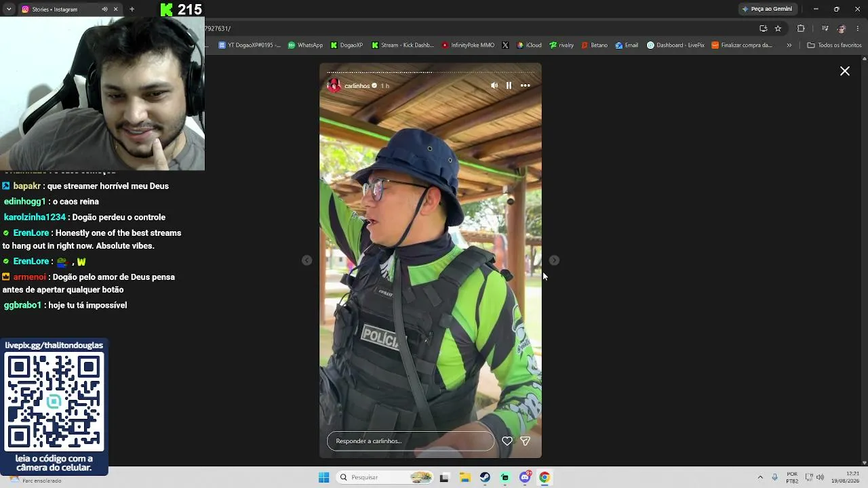Viewport: 868px width, 488px height.
Task: Expand the hidden bookmarks overflow chevron
Action: click(x=789, y=45)
